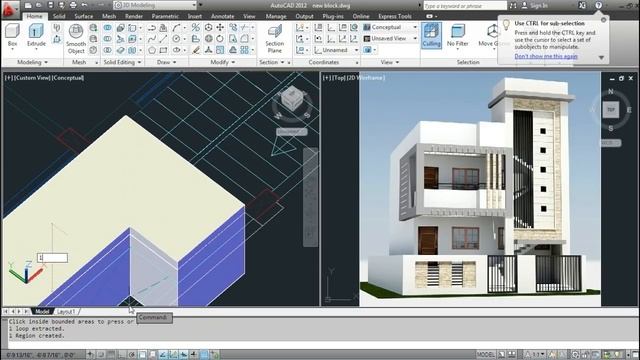Toggle the Culling selection button
The width and height of the screenshot is (640, 360).
click(431, 35)
